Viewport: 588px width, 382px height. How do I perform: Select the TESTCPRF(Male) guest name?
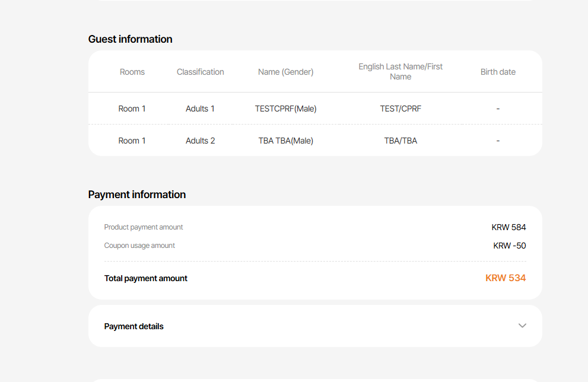click(285, 109)
